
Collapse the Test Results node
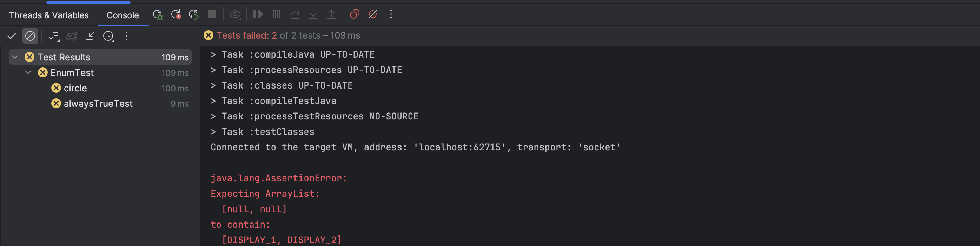click(15, 57)
